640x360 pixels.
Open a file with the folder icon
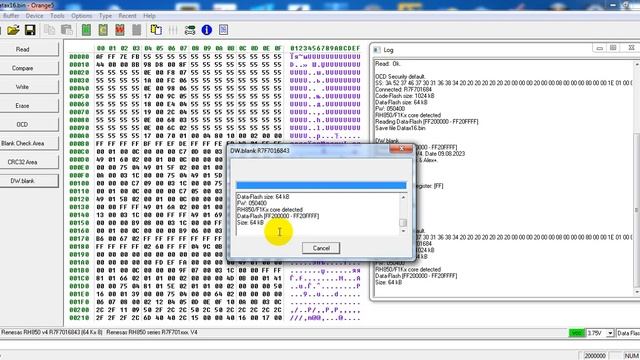click(13, 30)
